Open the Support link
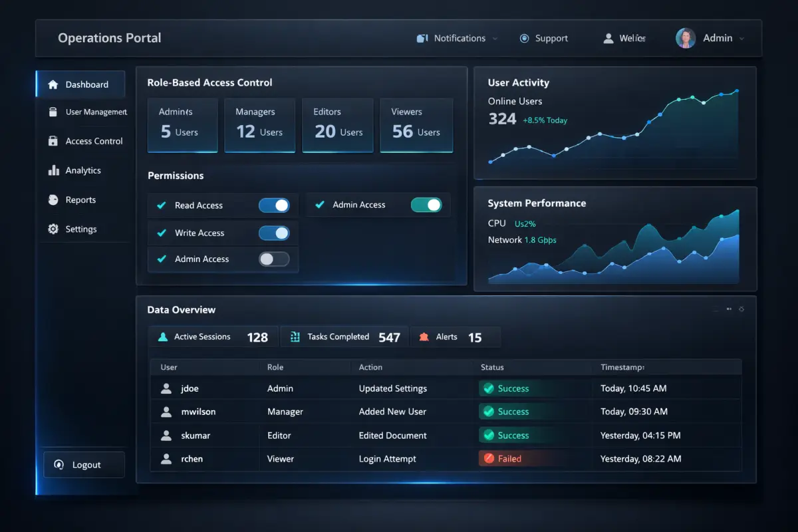This screenshot has width=798, height=532. 544,38
